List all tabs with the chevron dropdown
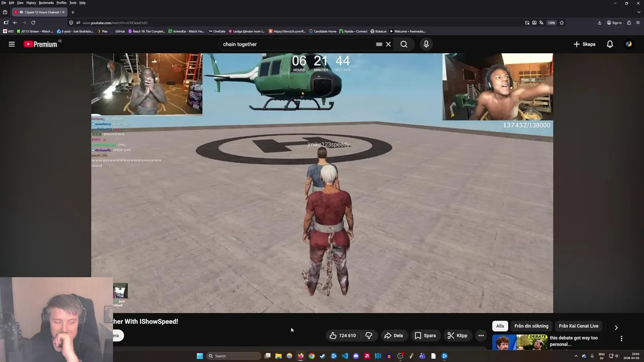Viewport: 644px width, 362px height. 638,12
